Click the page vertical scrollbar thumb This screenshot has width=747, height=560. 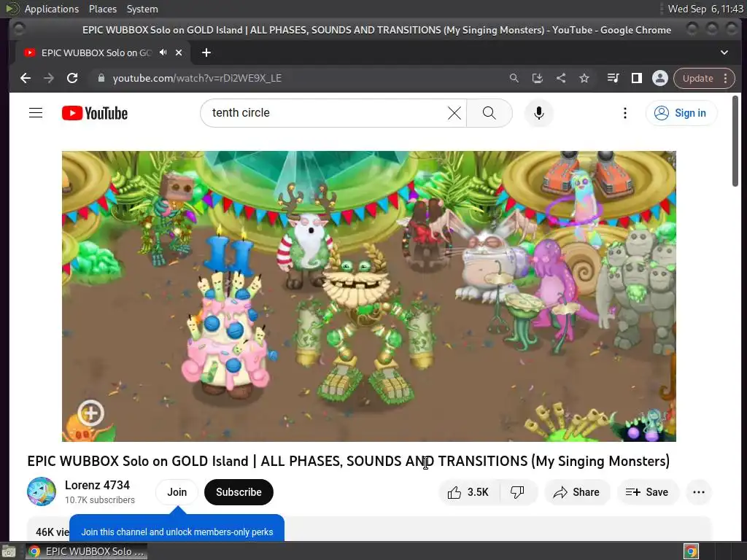(735, 141)
